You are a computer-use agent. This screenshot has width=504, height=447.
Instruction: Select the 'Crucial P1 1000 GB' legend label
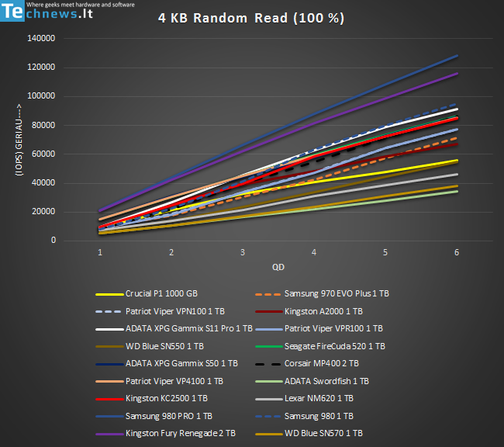(x=161, y=293)
